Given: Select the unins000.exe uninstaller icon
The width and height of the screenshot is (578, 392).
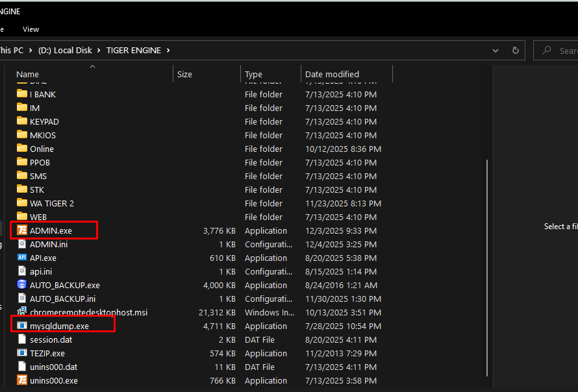Looking at the screenshot, I should (x=22, y=380).
